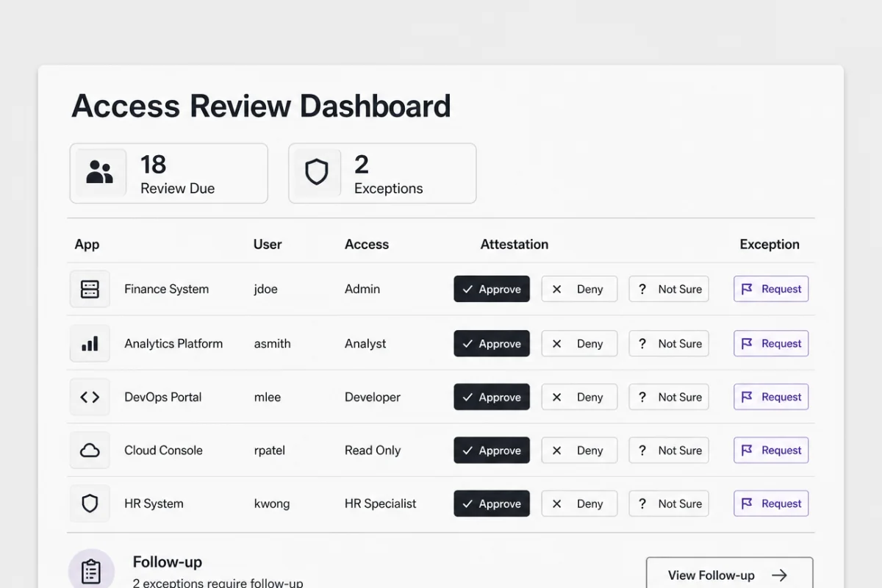Click the Admin access value
The width and height of the screenshot is (882, 588).
coord(362,289)
